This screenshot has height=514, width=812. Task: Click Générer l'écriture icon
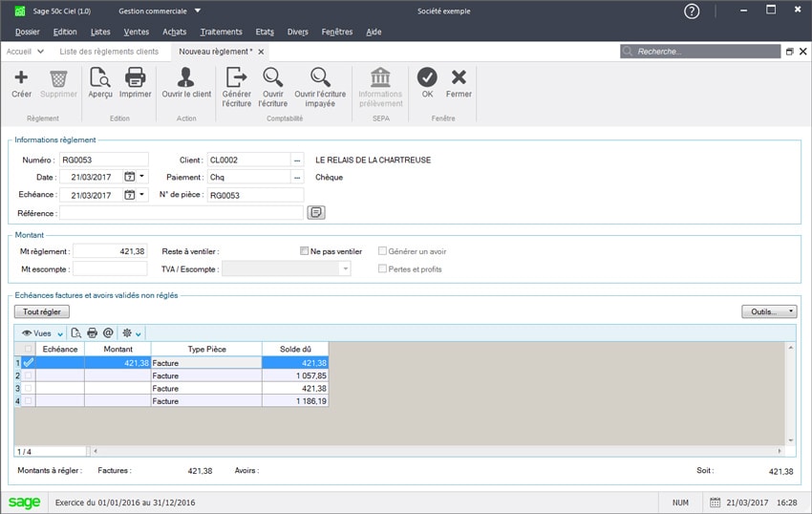236,78
